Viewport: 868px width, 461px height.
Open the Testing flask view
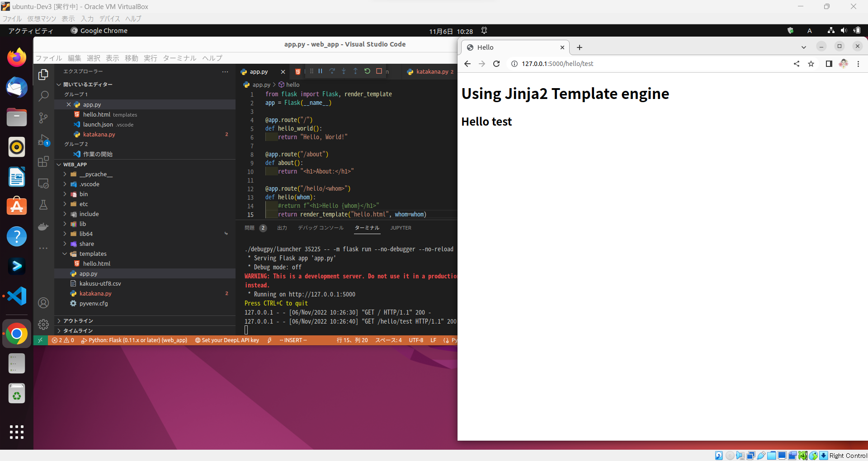click(43, 205)
